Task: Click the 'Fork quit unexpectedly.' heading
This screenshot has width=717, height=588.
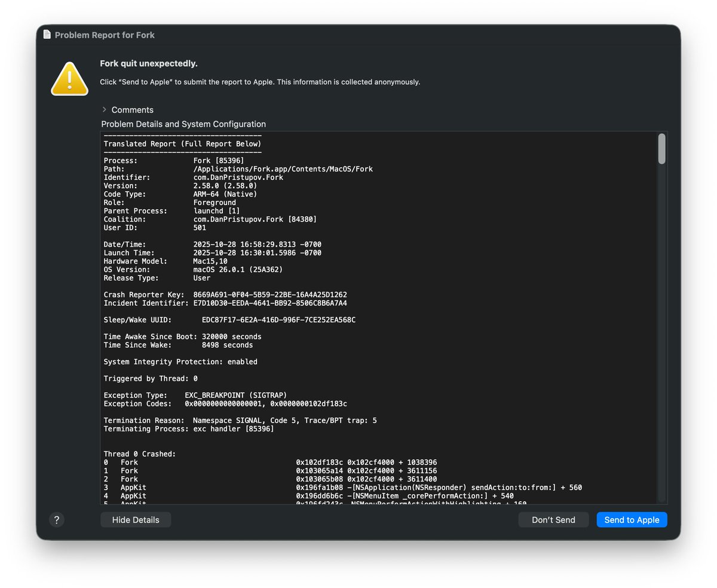Action: tap(149, 63)
